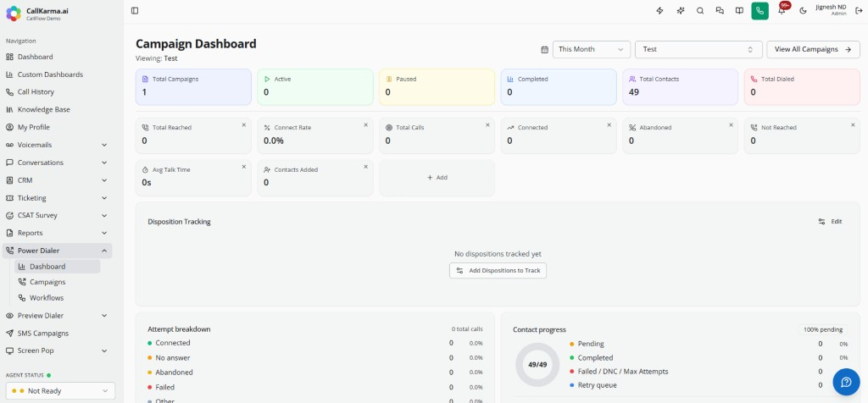Click the Total Dialed stat card
The width and height of the screenshot is (868, 403).
pos(802,87)
